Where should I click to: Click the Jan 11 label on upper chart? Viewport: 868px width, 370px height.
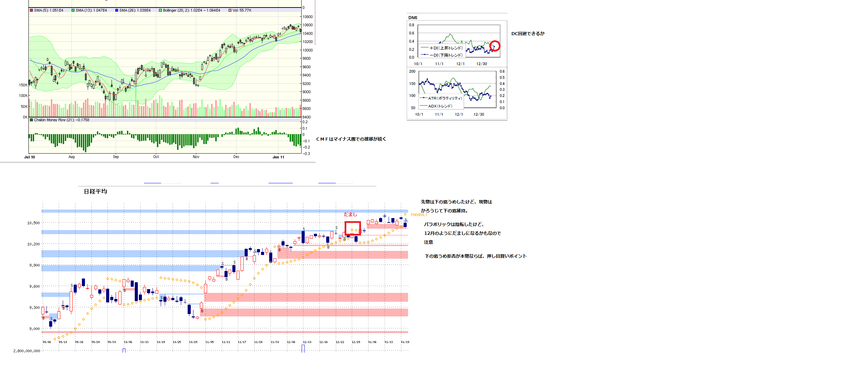click(x=278, y=157)
